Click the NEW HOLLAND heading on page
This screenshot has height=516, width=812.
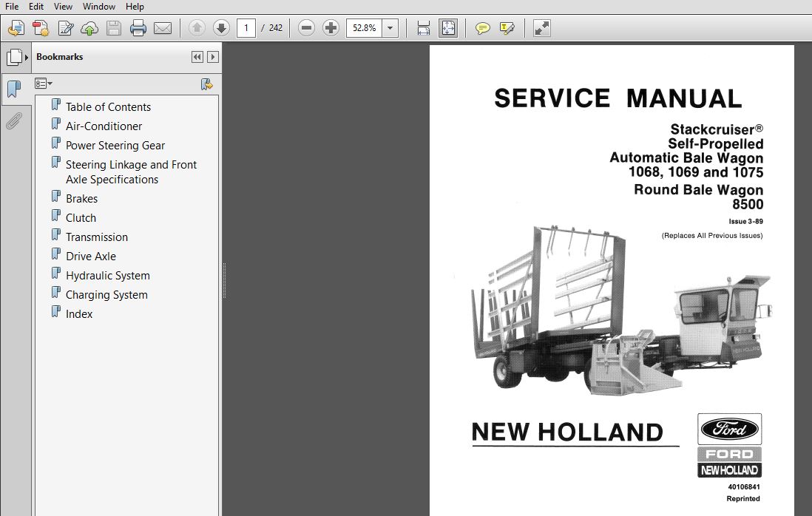click(567, 432)
